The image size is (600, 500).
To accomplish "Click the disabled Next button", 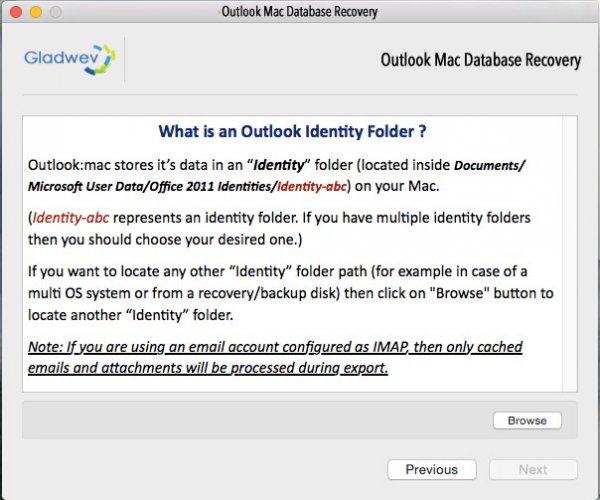I will coord(533,469).
